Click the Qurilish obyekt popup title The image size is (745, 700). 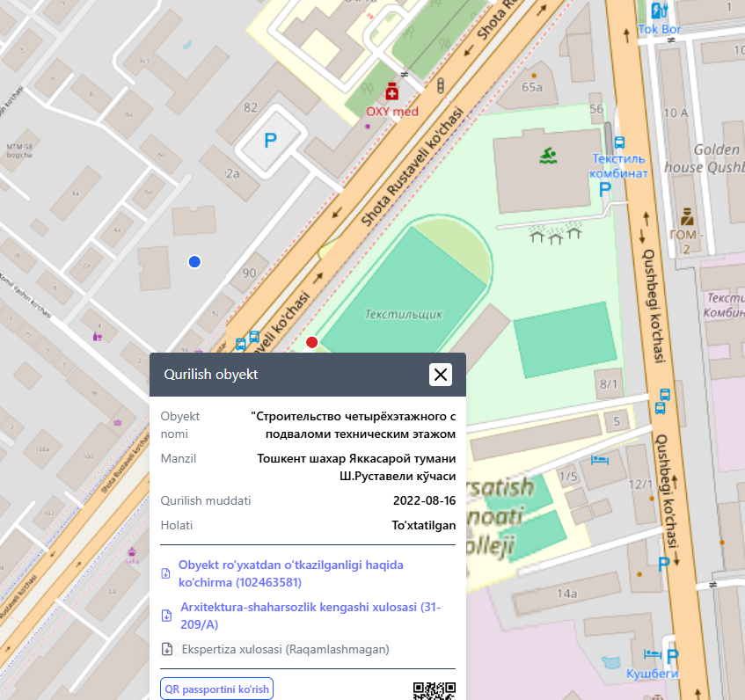click(x=211, y=375)
